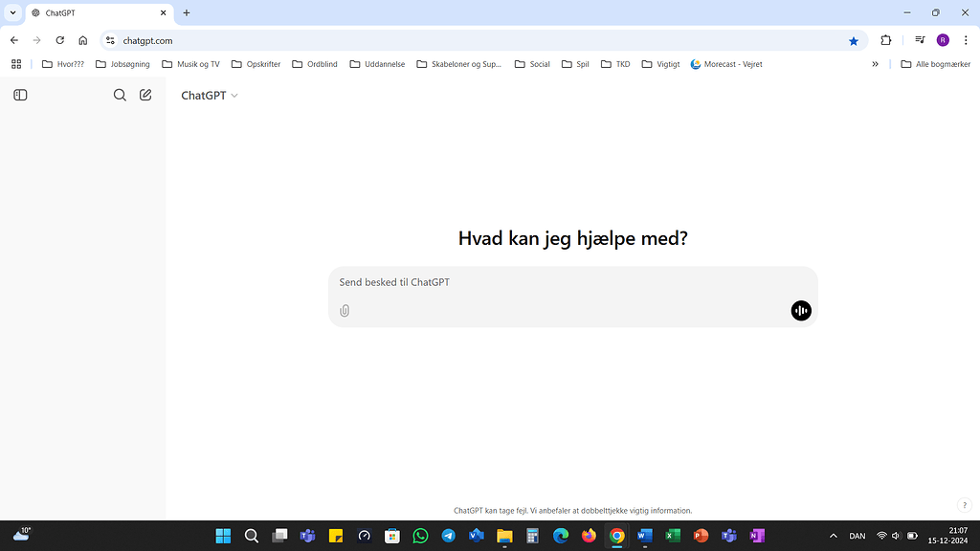Open the Musik og TV bookmark folder
The image size is (980, 551).
pos(190,64)
